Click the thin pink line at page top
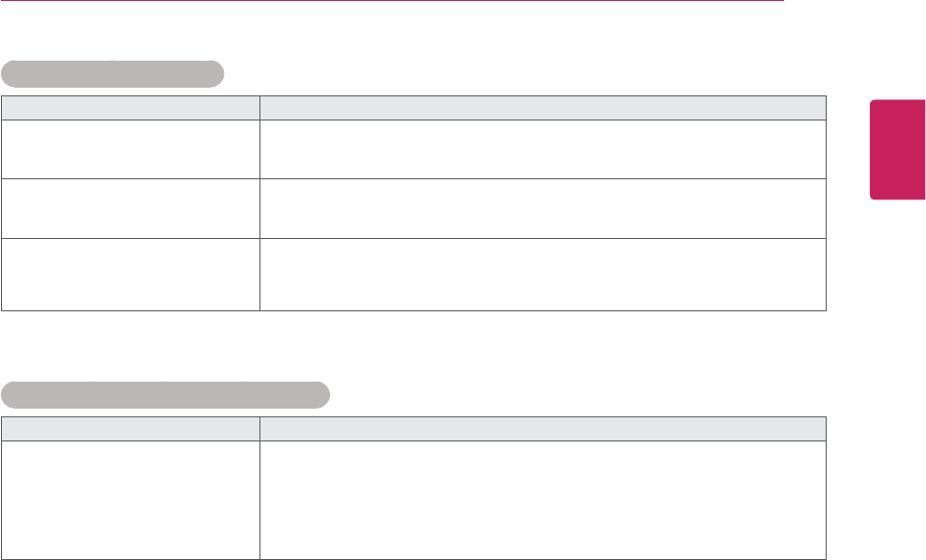 [x=386, y=1]
